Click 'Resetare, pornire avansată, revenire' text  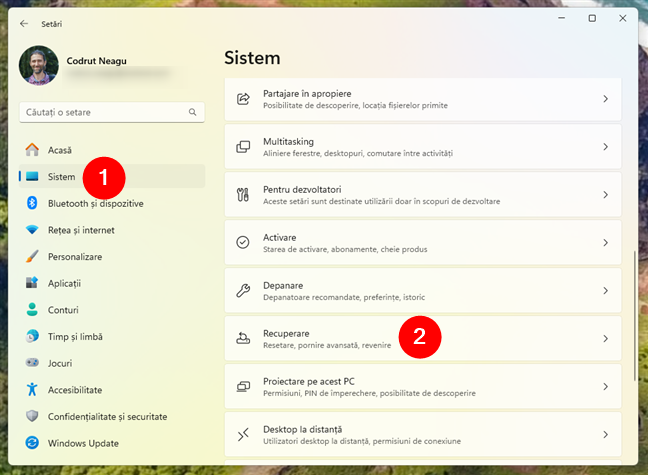point(327,345)
